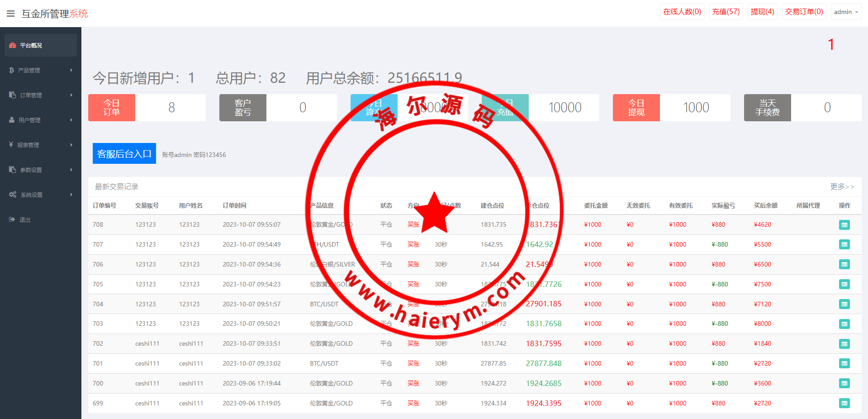The image size is (868, 419).
Task: Open the 提现(4) notification button
Action: [762, 12]
